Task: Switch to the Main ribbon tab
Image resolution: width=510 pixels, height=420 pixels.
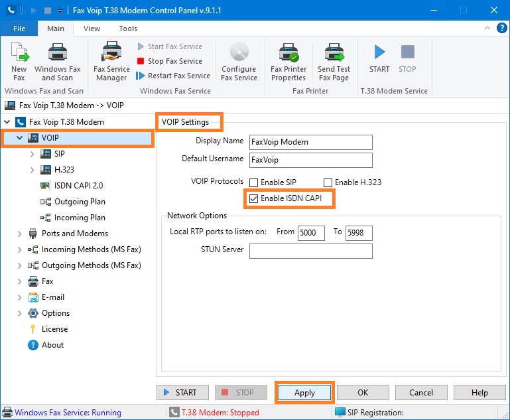Action: tap(56, 29)
